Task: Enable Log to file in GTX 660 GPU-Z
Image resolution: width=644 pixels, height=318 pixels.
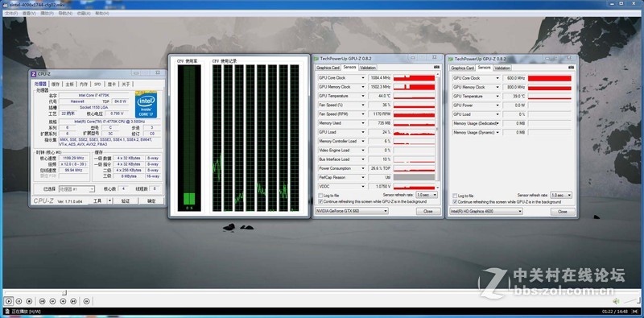Action: 320,196
